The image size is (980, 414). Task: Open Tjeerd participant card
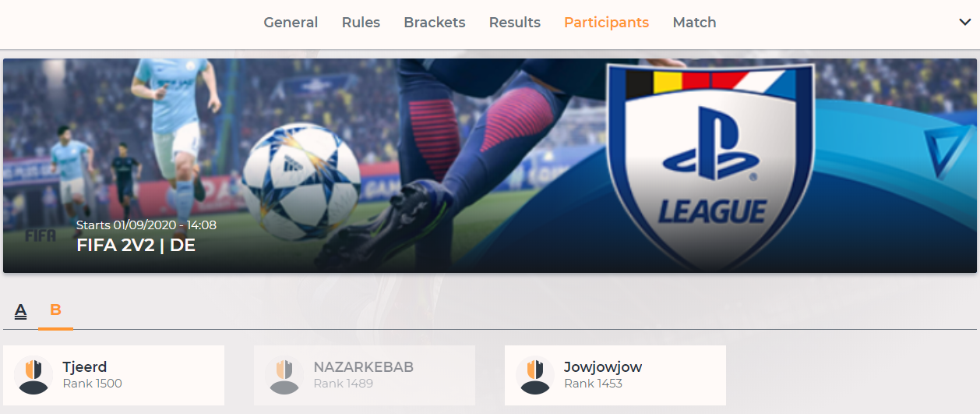[x=114, y=376]
